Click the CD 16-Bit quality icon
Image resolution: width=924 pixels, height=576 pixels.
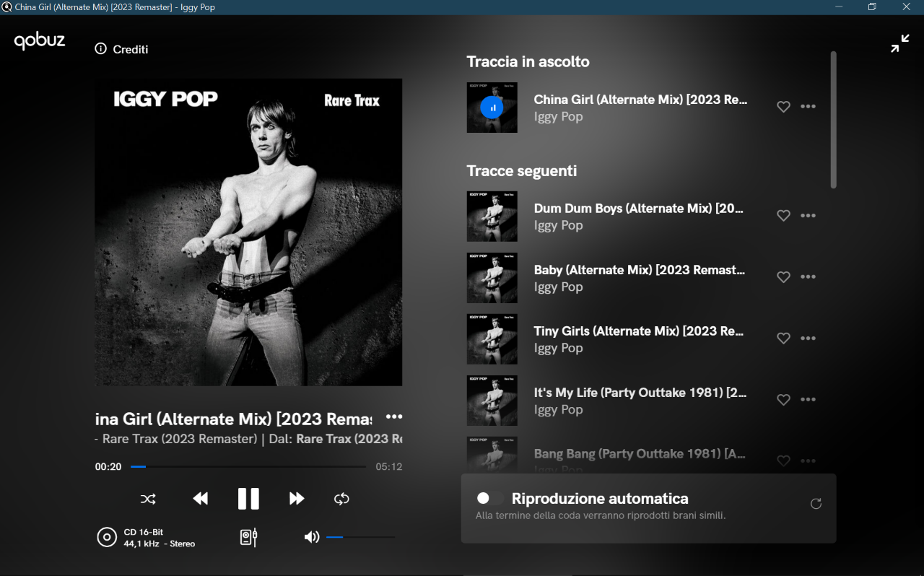click(x=107, y=538)
